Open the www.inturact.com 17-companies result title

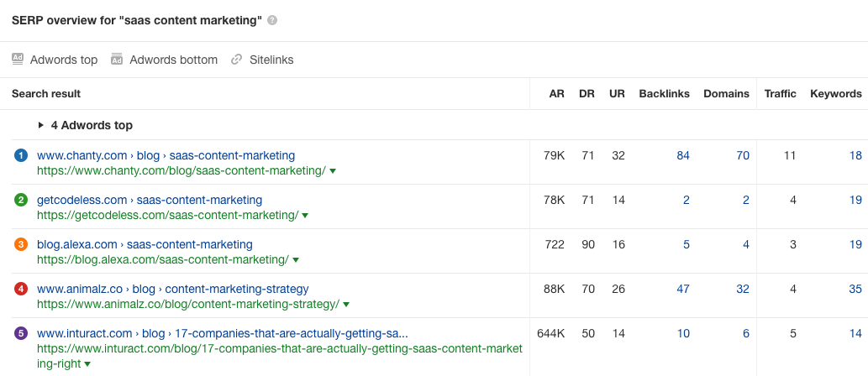point(223,333)
